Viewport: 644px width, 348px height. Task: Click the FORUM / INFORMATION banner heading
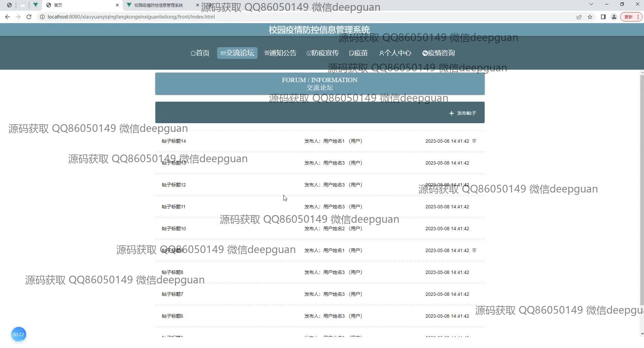[320, 80]
